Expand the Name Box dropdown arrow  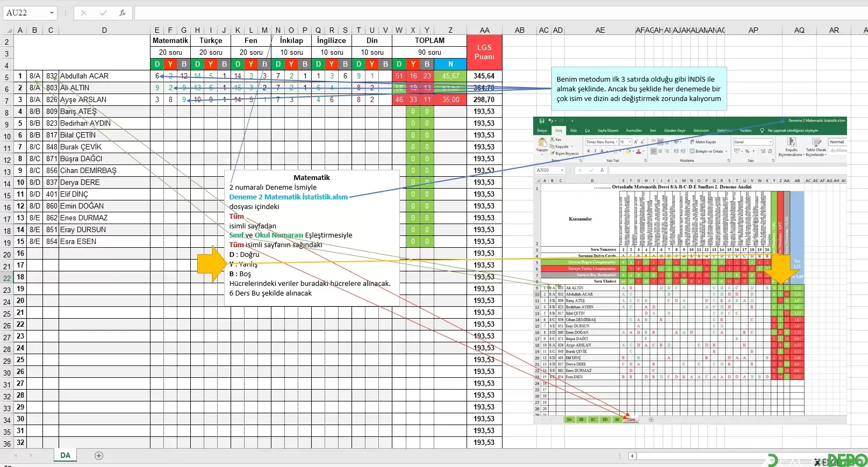(x=52, y=13)
